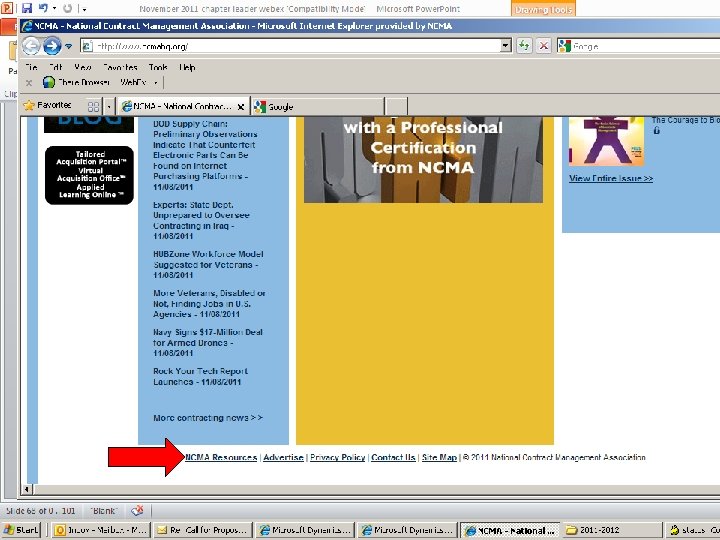
Task: Switch to the Google tab
Action: coord(318,107)
